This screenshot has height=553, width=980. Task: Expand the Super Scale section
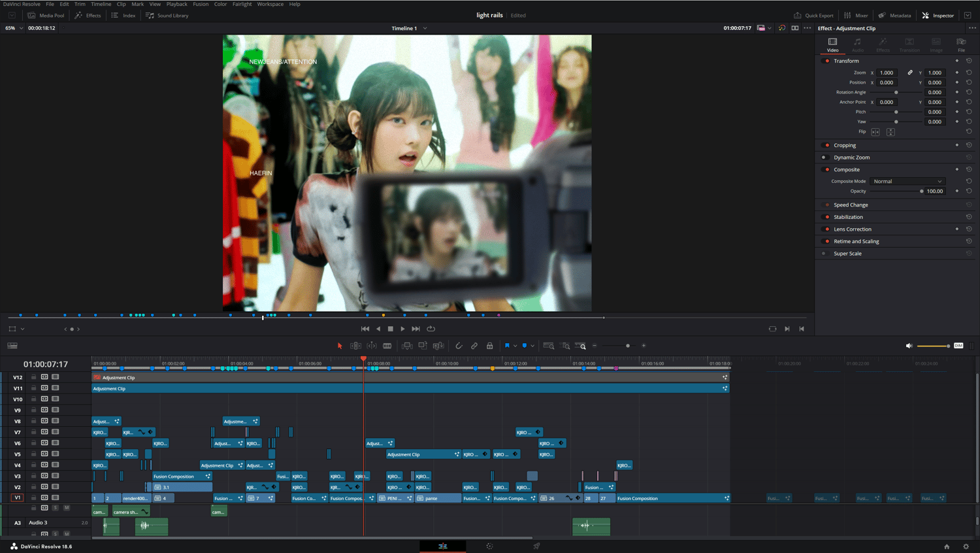click(x=847, y=254)
